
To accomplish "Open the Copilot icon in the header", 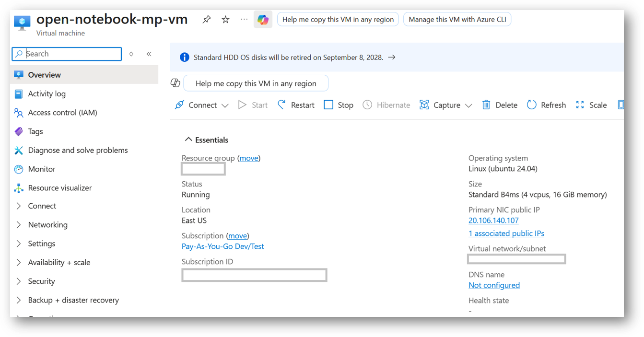I will pyautogui.click(x=263, y=20).
